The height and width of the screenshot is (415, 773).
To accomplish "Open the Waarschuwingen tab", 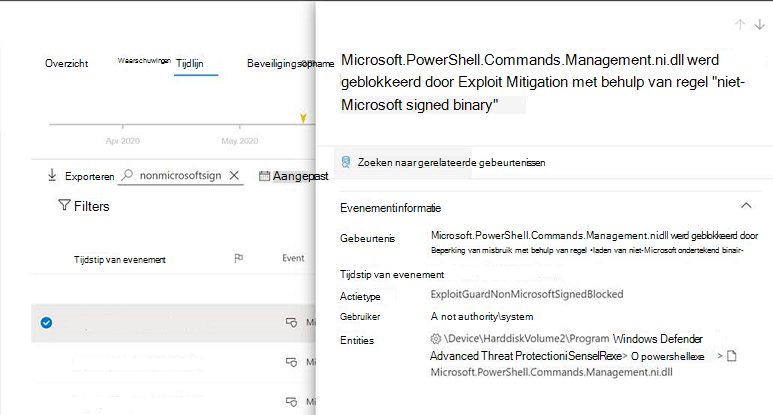I will pos(144,61).
